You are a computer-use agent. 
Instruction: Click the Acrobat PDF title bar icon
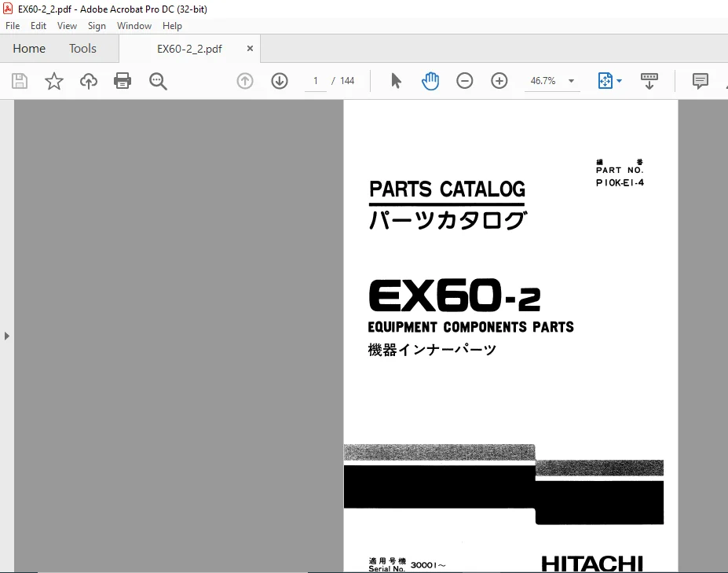8,9
